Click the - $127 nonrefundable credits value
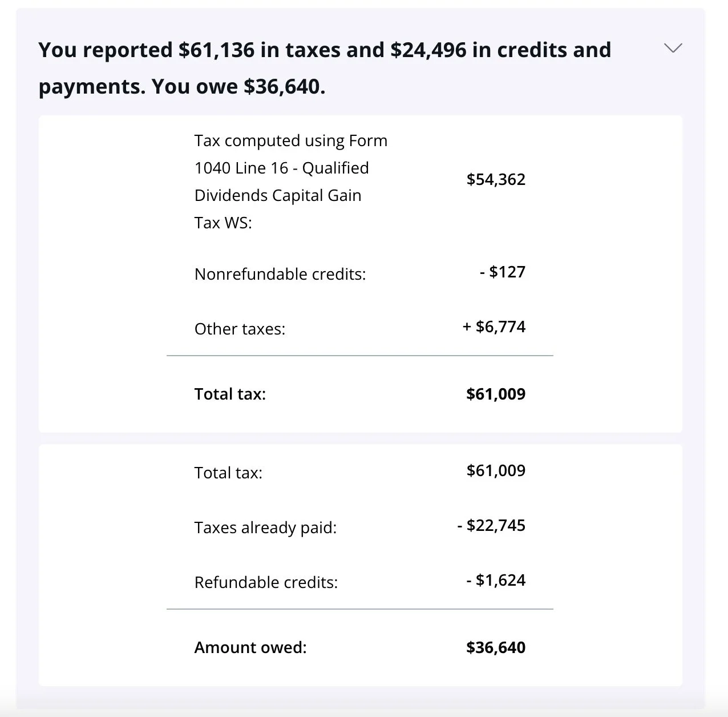The image size is (728, 717). (x=503, y=272)
